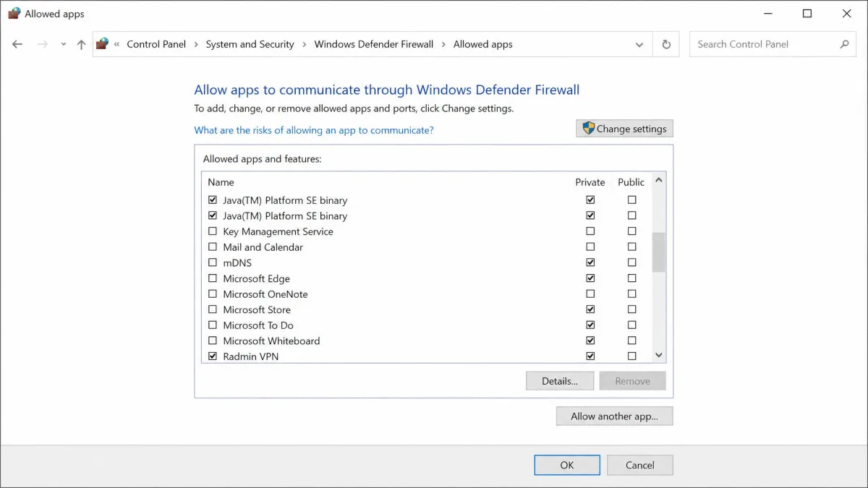Click the Change settings button
Image resolution: width=868 pixels, height=488 pixels.
pyautogui.click(x=625, y=129)
